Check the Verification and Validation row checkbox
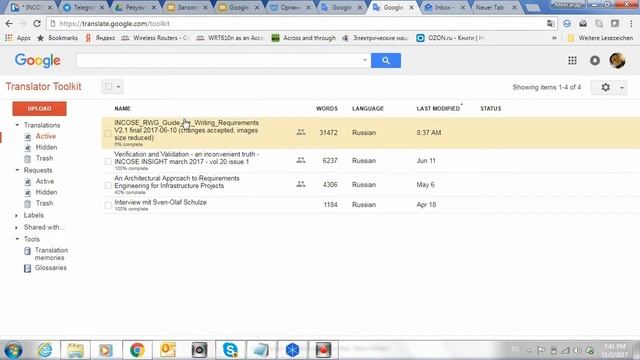Image resolution: width=640 pixels, height=360 pixels. (x=108, y=161)
